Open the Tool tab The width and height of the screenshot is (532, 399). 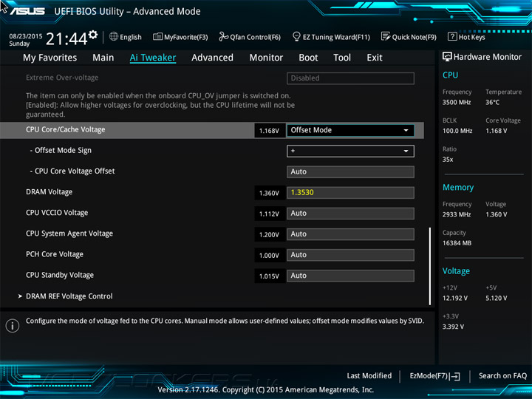coord(342,58)
